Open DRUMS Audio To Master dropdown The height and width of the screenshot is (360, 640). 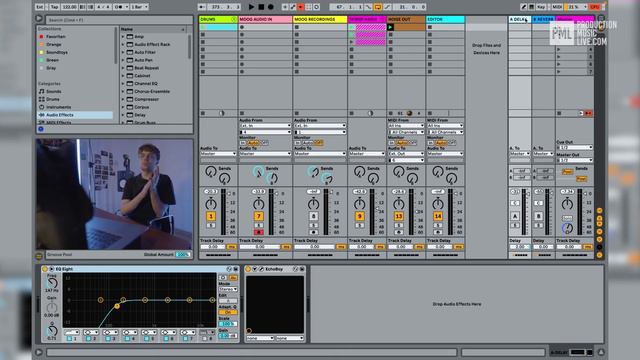[218, 153]
